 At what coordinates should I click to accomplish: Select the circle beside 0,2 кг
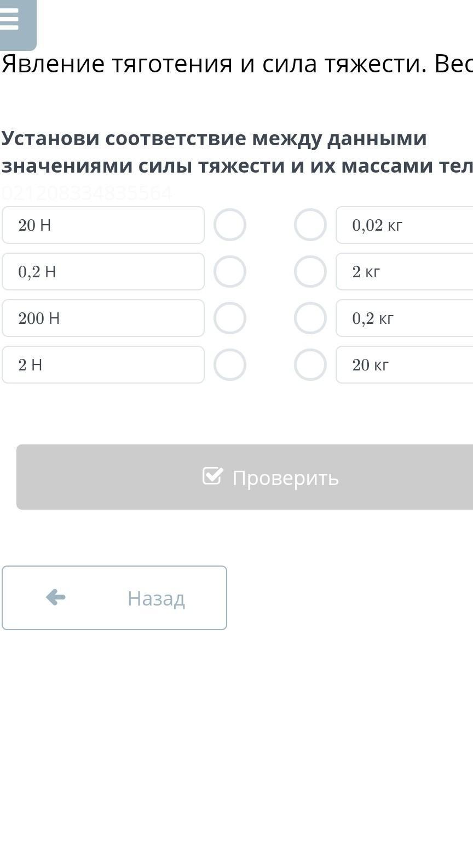(x=310, y=318)
